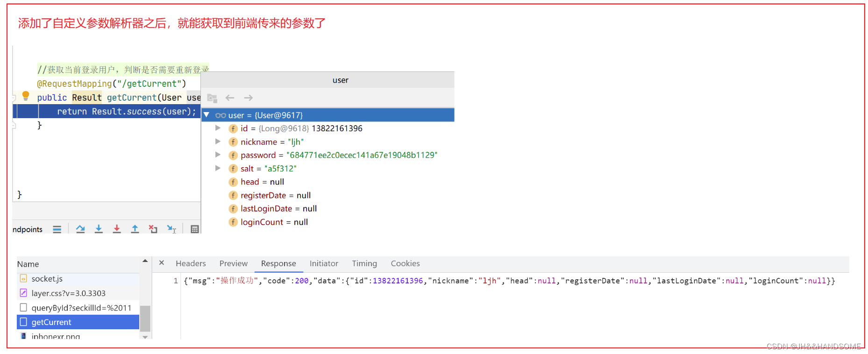Click the iphonexr.png image file icon
The height and width of the screenshot is (354, 868).
[x=23, y=336]
